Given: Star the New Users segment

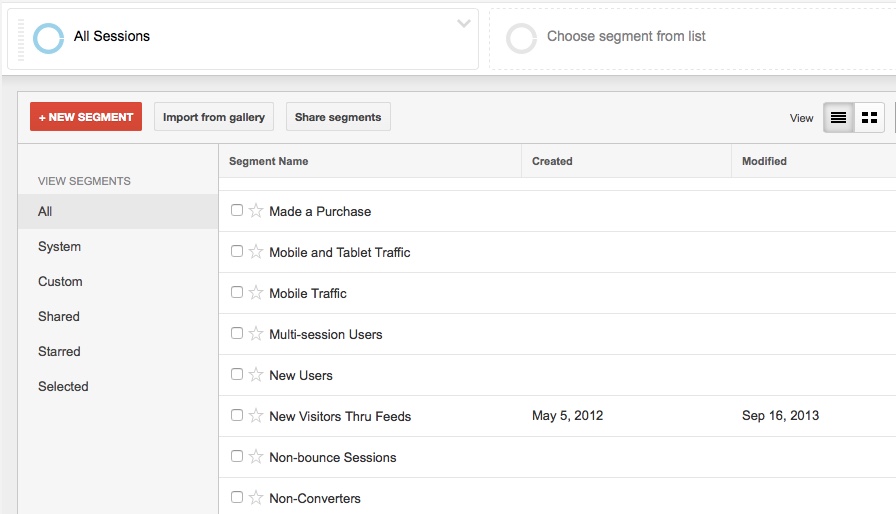Looking at the screenshot, I should point(256,375).
